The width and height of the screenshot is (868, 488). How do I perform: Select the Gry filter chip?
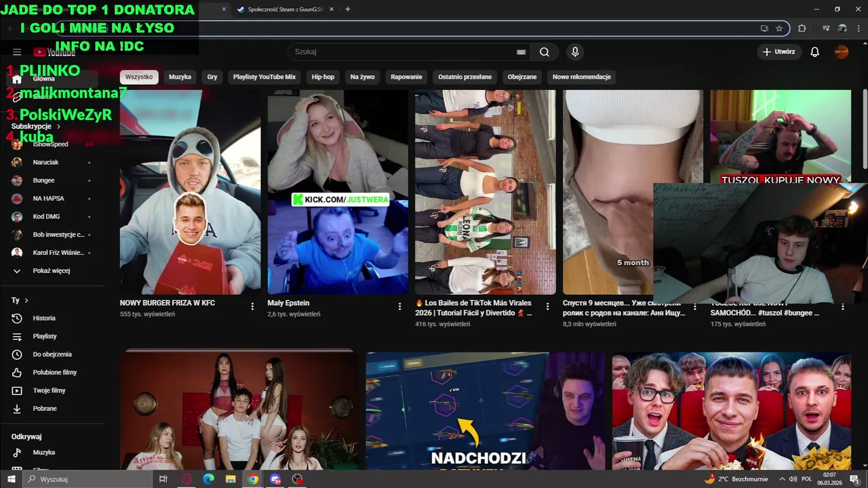tap(212, 77)
